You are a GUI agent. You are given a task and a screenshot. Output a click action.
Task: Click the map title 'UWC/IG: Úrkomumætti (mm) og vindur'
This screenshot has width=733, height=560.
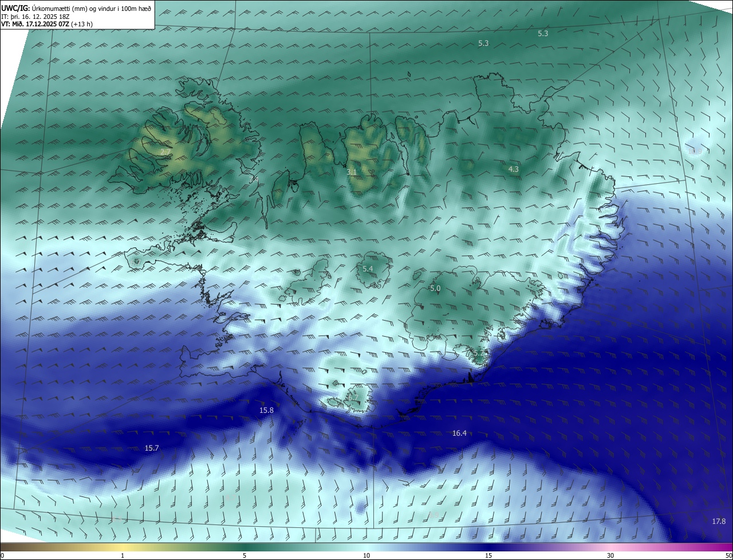pos(76,8)
